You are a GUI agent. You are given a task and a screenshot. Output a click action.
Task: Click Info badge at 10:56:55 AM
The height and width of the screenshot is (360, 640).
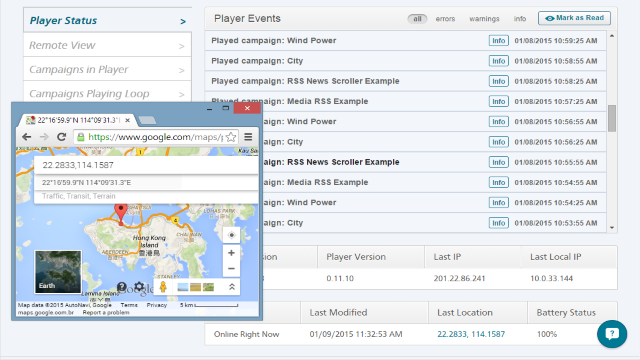pyautogui.click(x=498, y=122)
